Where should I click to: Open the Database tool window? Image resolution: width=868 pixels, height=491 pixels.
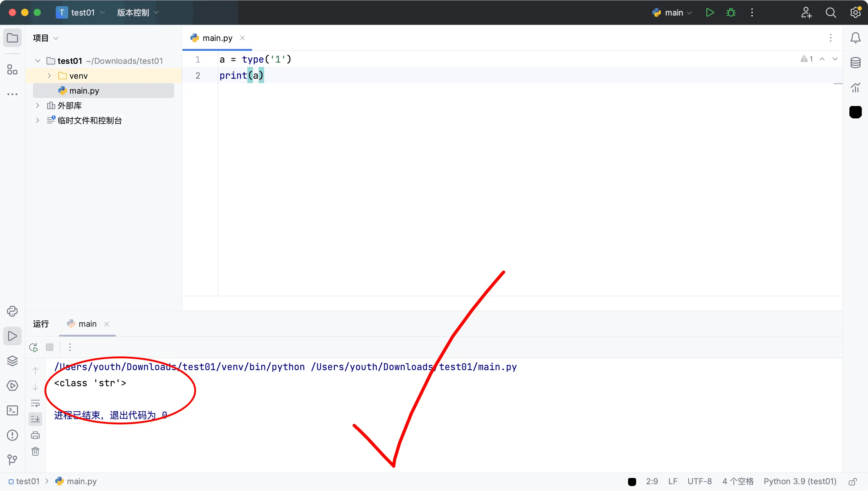click(855, 62)
